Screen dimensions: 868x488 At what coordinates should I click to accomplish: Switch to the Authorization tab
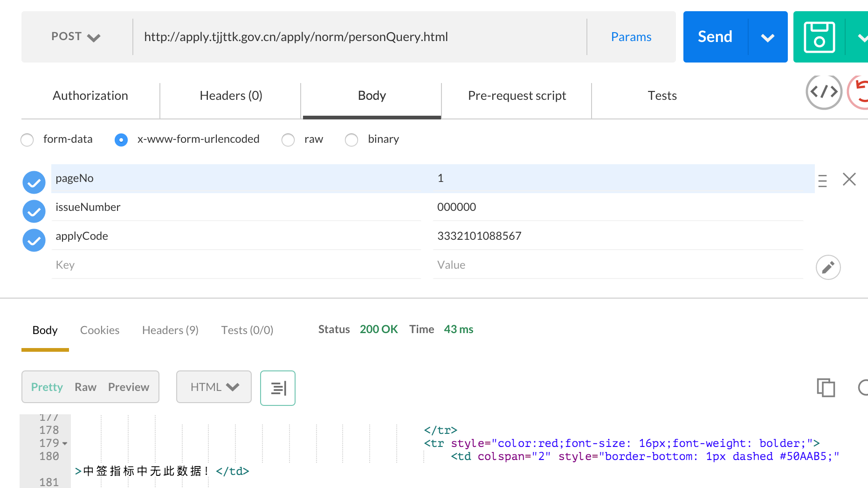(x=90, y=96)
